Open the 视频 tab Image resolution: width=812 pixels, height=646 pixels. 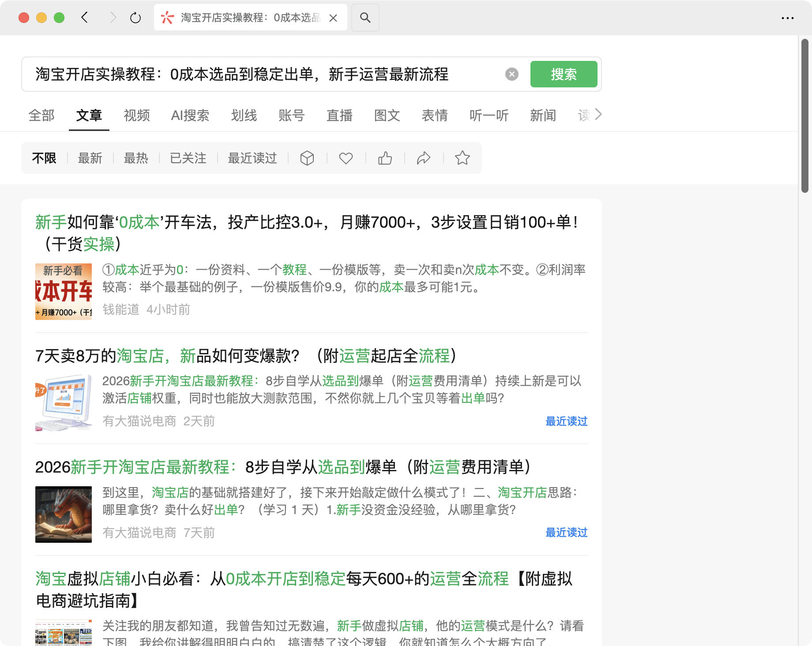coord(137,116)
